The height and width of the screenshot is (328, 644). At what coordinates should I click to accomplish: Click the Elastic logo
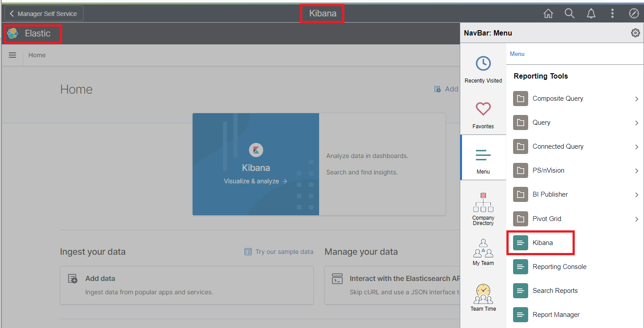(12, 33)
